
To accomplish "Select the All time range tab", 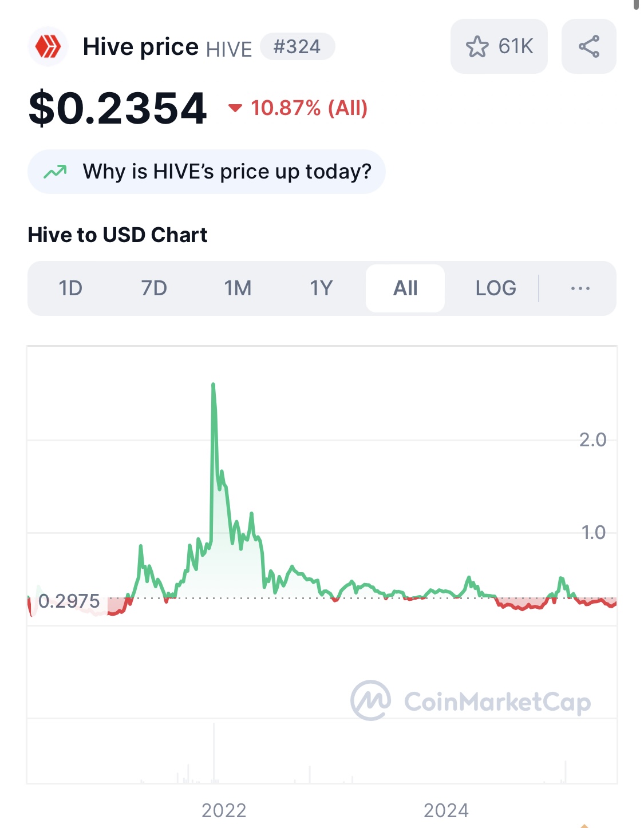I will 405,288.
